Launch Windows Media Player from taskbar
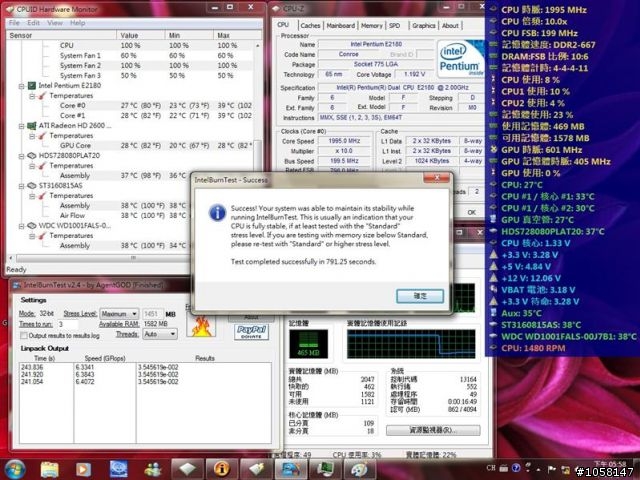Image resolution: width=640 pixels, height=480 pixels. pyautogui.click(x=83, y=469)
